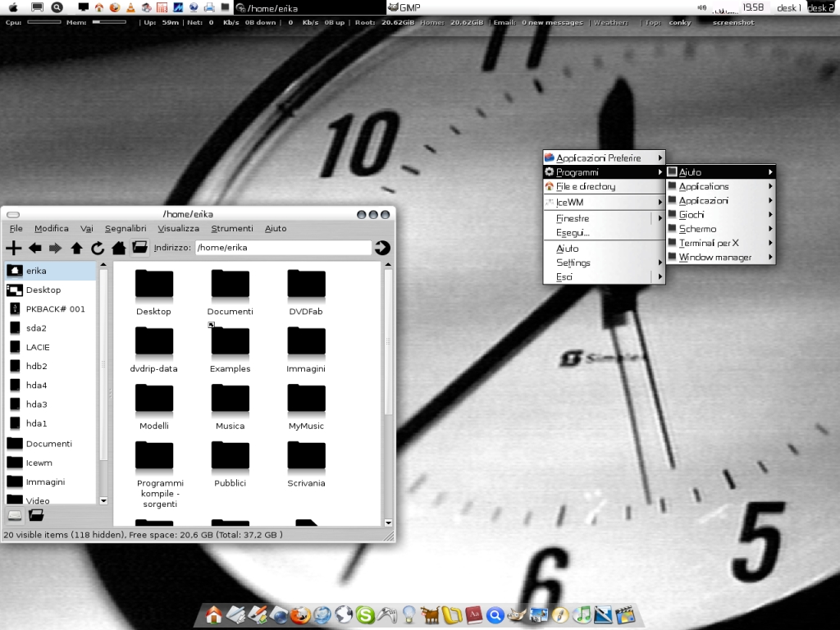Click the /home/erika taskbar button
The width and height of the screenshot is (840, 630).
point(309,7)
